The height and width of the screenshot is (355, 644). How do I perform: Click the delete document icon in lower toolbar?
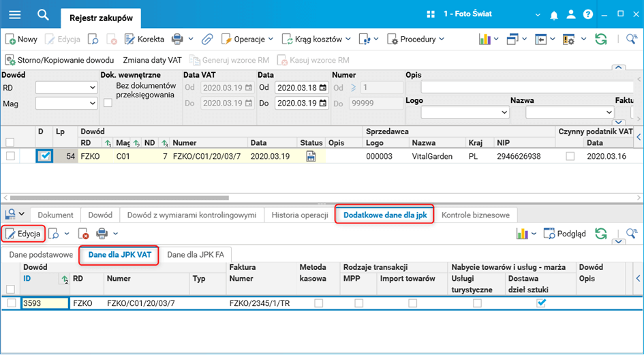(x=83, y=234)
